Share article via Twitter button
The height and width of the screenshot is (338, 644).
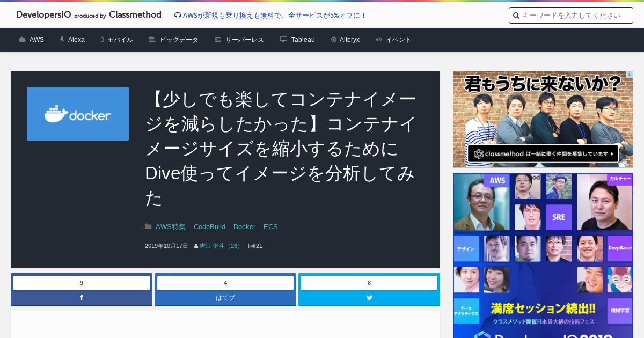(x=369, y=298)
